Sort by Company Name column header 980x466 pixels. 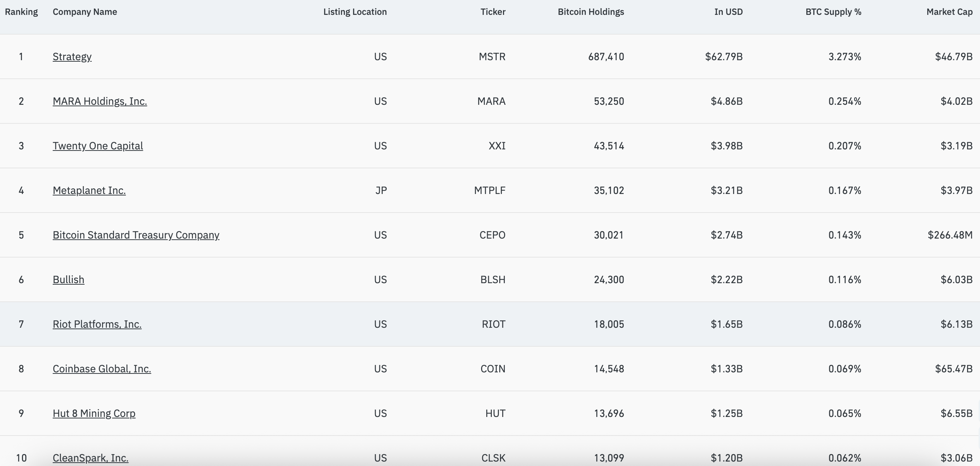pos(85,12)
